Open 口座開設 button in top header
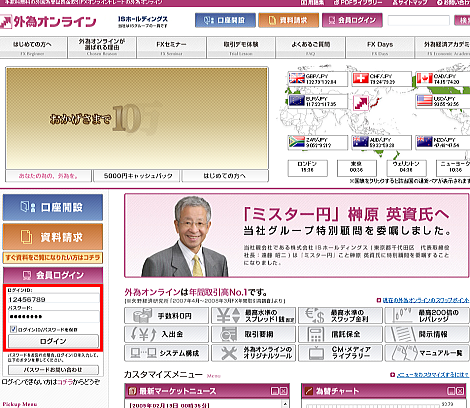Viewport: 470px width, 408px height. tap(225, 20)
